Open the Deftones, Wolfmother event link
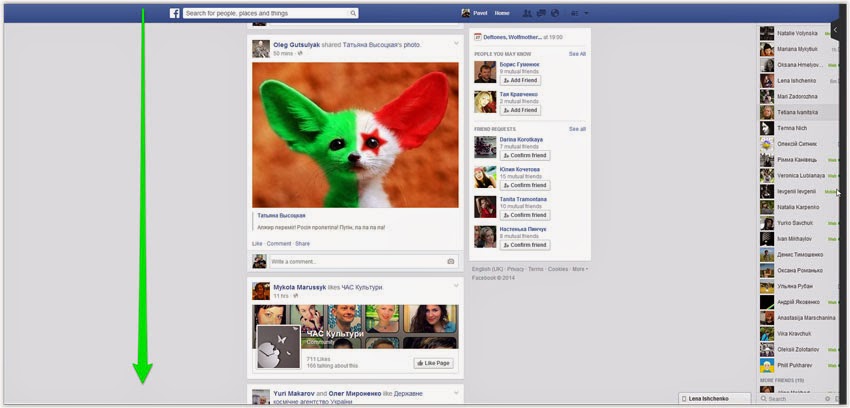Viewport: 850px width, 408px height. (x=512, y=37)
